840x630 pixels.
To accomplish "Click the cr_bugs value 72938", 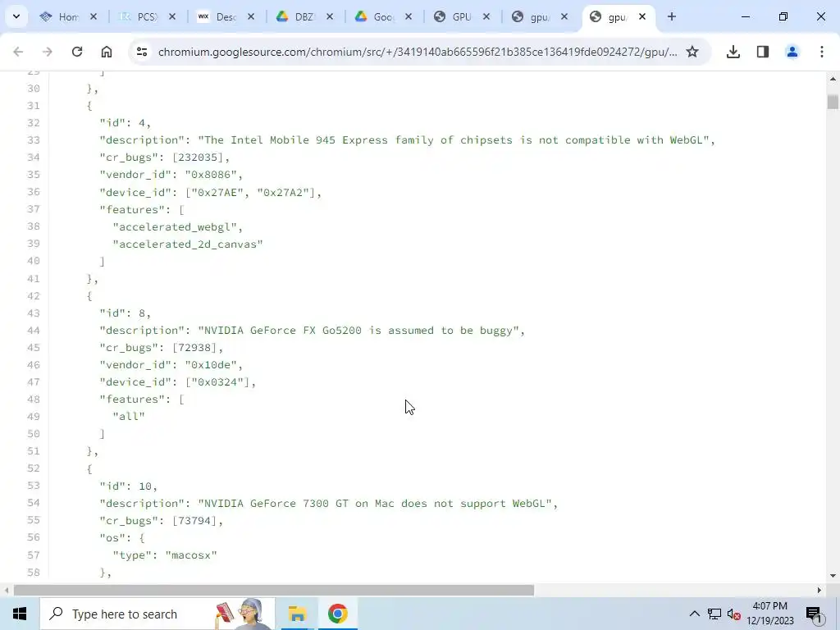I will click(194, 348).
